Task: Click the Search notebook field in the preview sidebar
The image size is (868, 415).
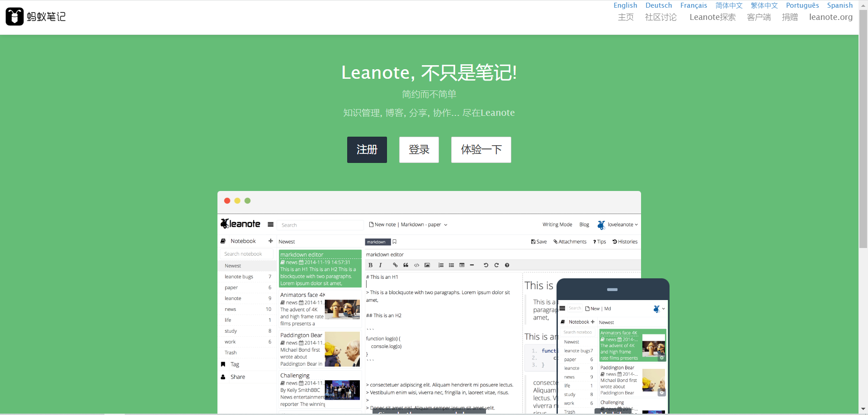Action: [x=247, y=254]
